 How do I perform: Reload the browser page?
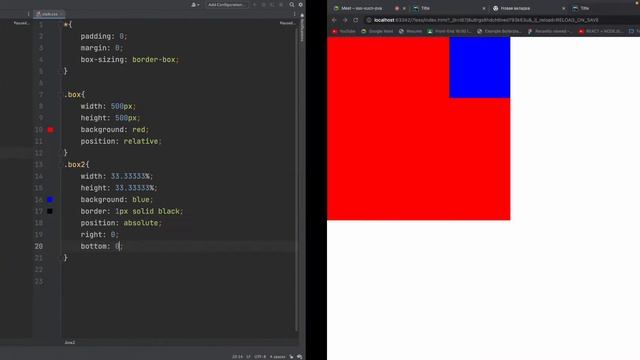(x=356, y=20)
